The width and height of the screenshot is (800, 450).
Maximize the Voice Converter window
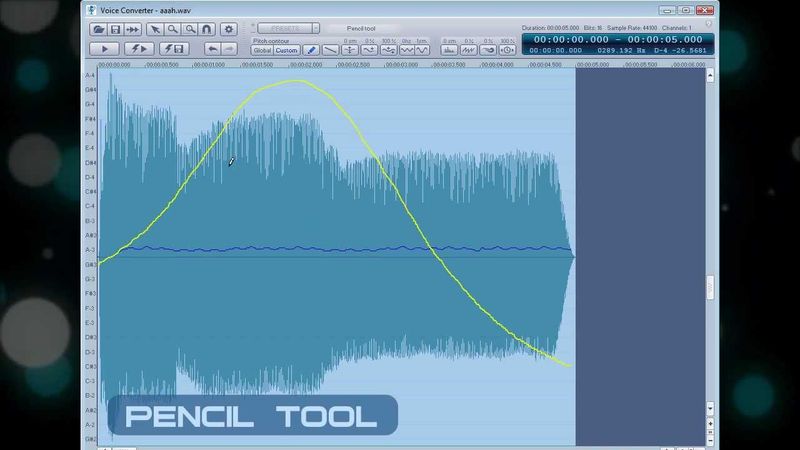(x=686, y=10)
